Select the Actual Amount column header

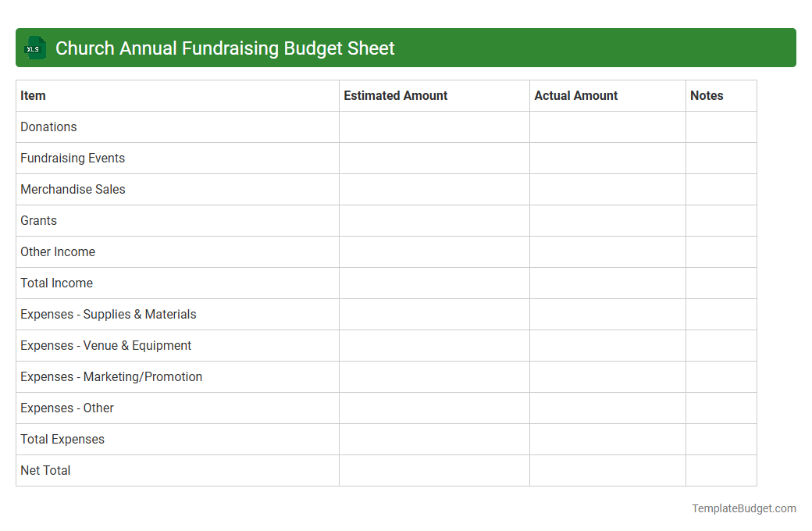pyautogui.click(x=576, y=95)
